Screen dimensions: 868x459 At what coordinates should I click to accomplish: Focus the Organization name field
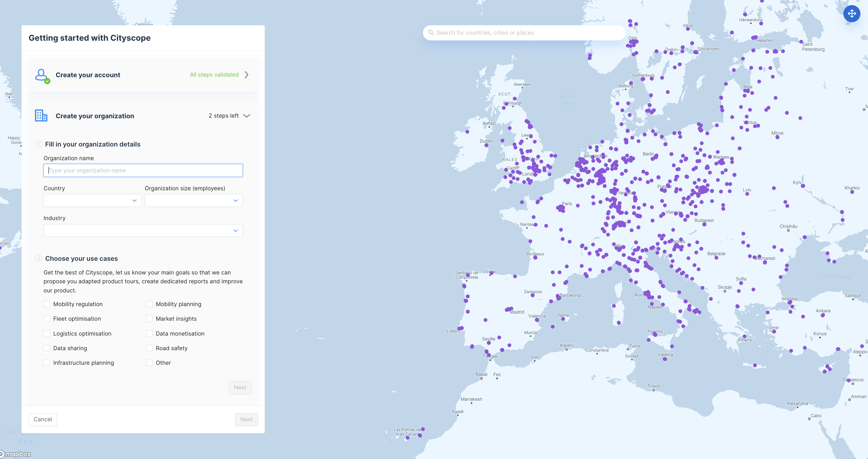[143, 171]
